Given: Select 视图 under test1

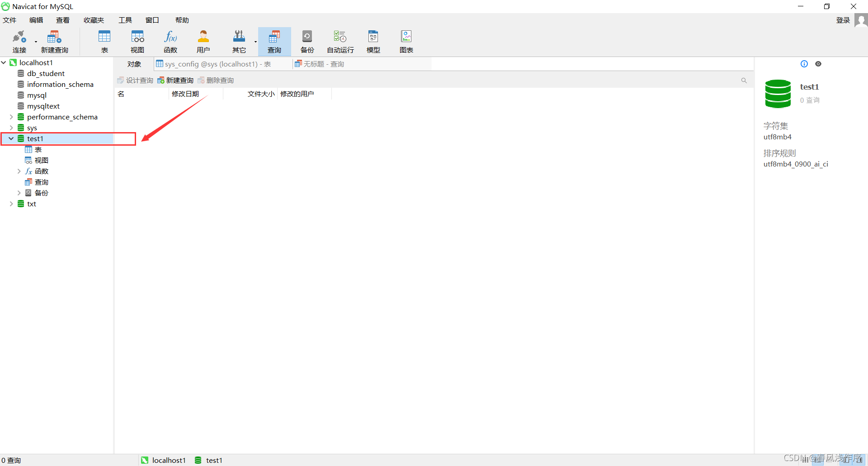Looking at the screenshot, I should 41,160.
